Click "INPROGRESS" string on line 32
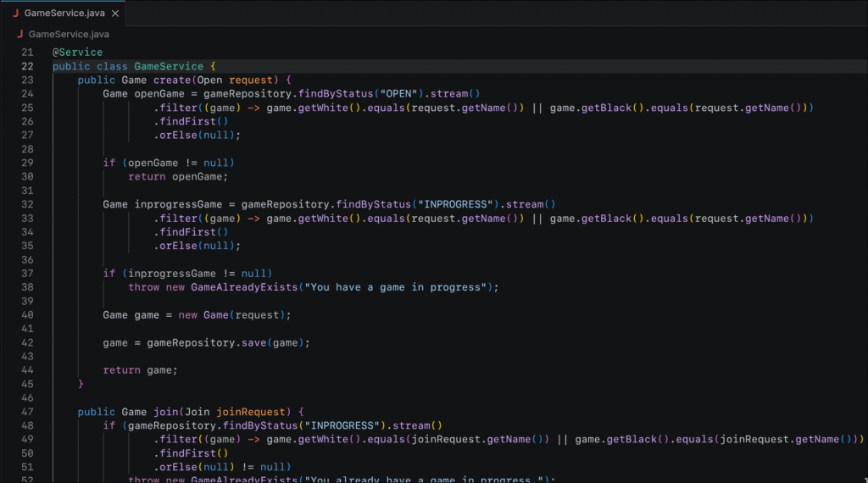This screenshot has height=483, width=868. (x=455, y=205)
